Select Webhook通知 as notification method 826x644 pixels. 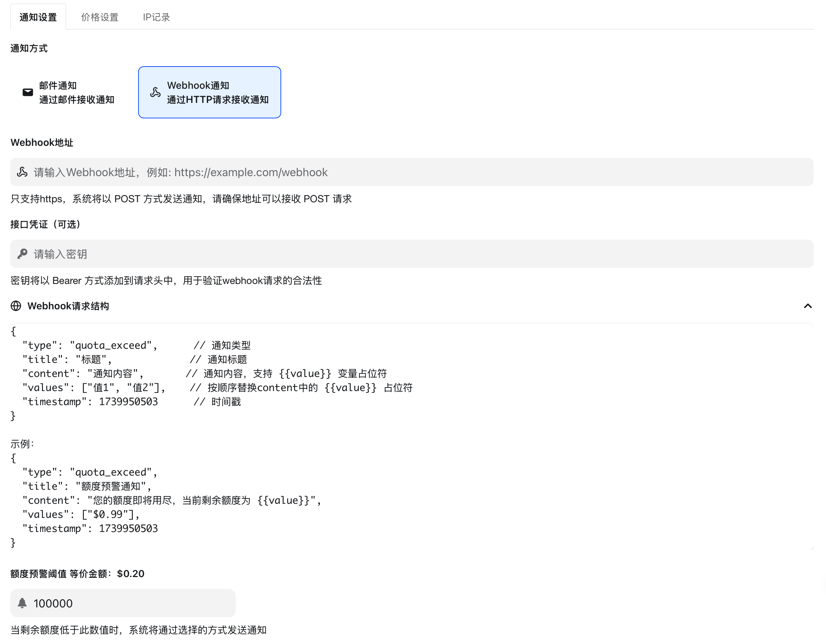pyautogui.click(x=210, y=92)
